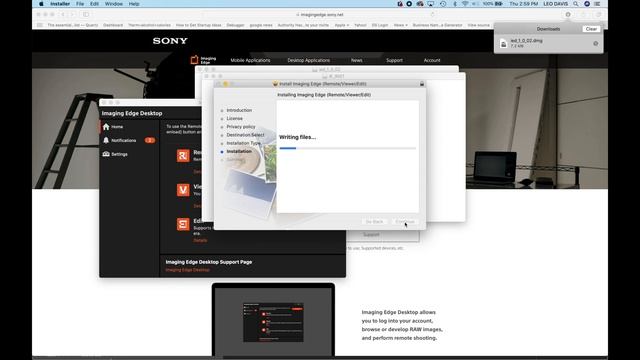Select Settings in the Imaging Edge sidebar
The image size is (640, 360).
[x=129, y=154]
